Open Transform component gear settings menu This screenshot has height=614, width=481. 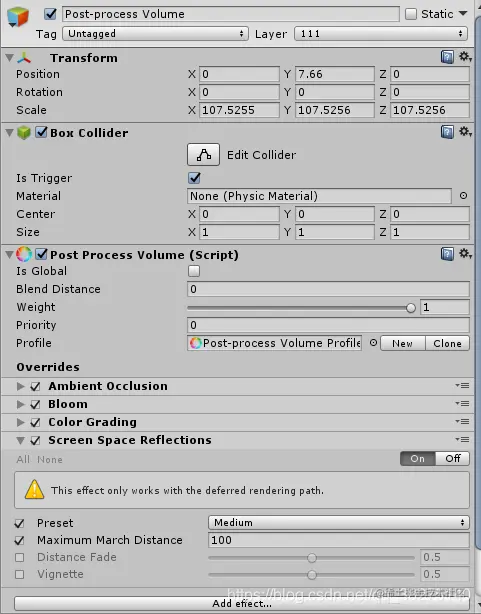pos(465,57)
